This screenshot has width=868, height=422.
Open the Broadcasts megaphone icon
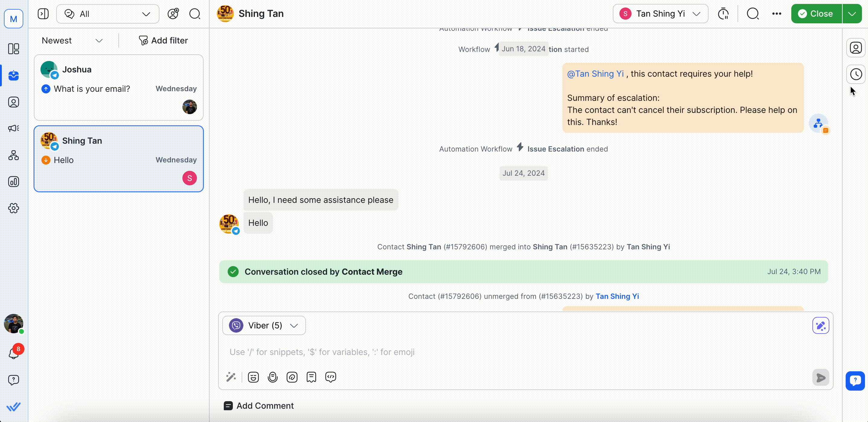[14, 128]
